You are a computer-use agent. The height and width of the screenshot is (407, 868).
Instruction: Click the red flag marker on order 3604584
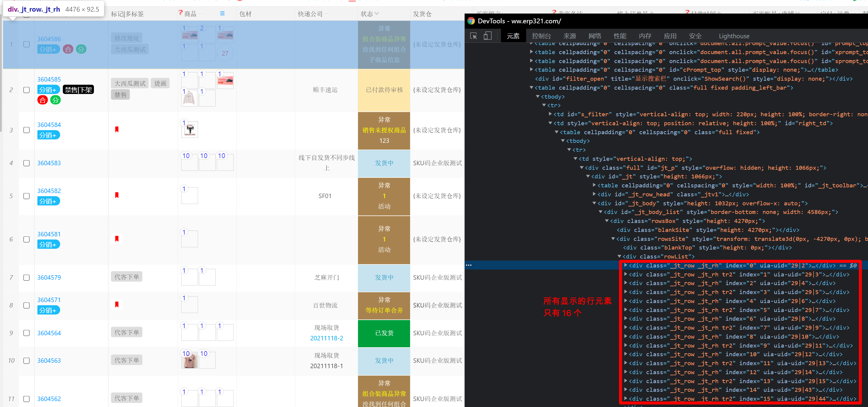[x=117, y=129]
